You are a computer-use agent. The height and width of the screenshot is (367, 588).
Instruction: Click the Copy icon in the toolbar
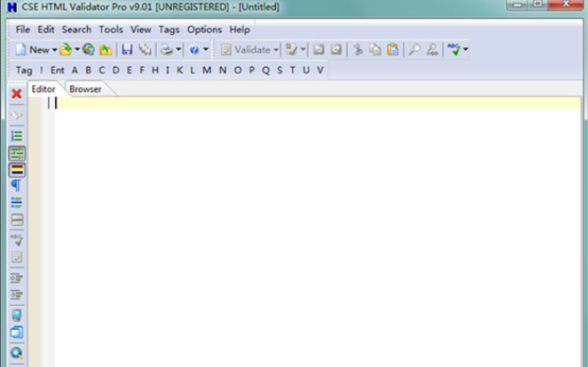point(374,50)
